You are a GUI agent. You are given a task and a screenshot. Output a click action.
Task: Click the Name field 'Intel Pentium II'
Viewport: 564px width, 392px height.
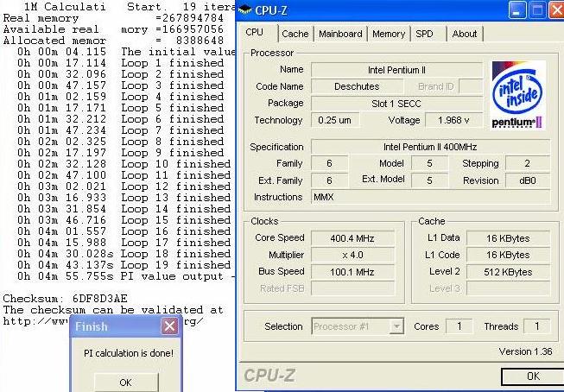click(396, 70)
